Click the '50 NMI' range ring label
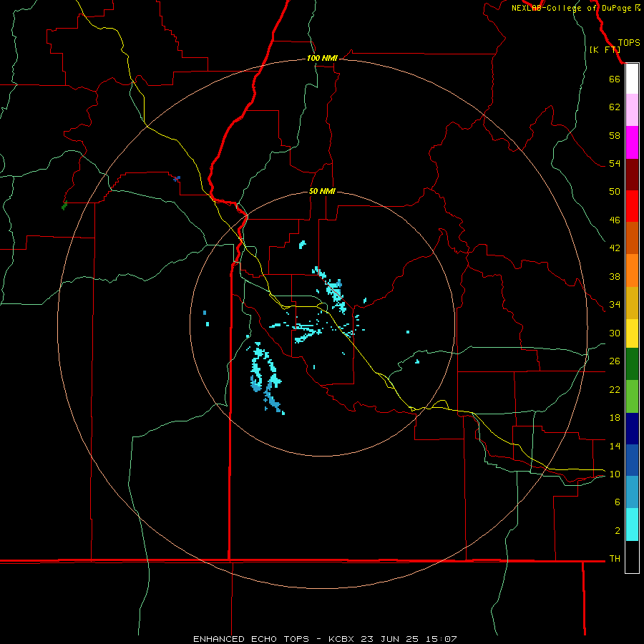644x644 pixels. (x=322, y=191)
